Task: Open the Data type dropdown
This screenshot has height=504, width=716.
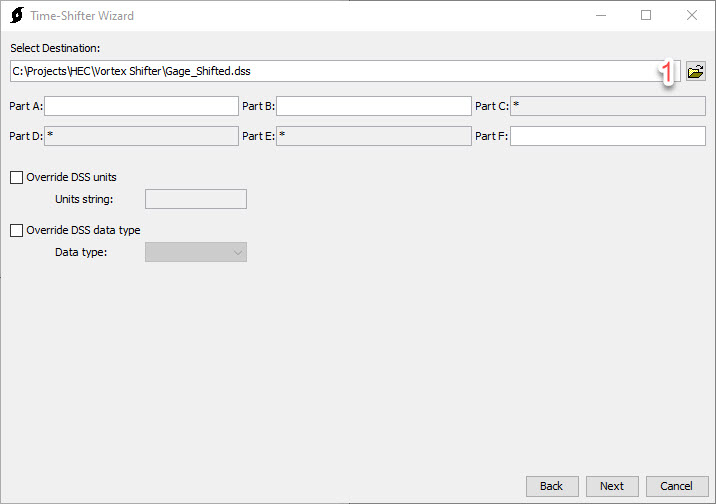Action: 196,252
